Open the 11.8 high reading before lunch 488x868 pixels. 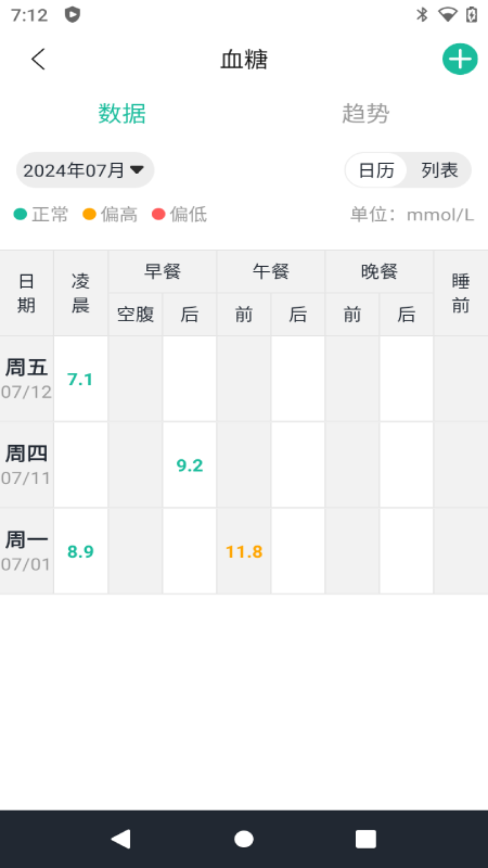tap(244, 552)
